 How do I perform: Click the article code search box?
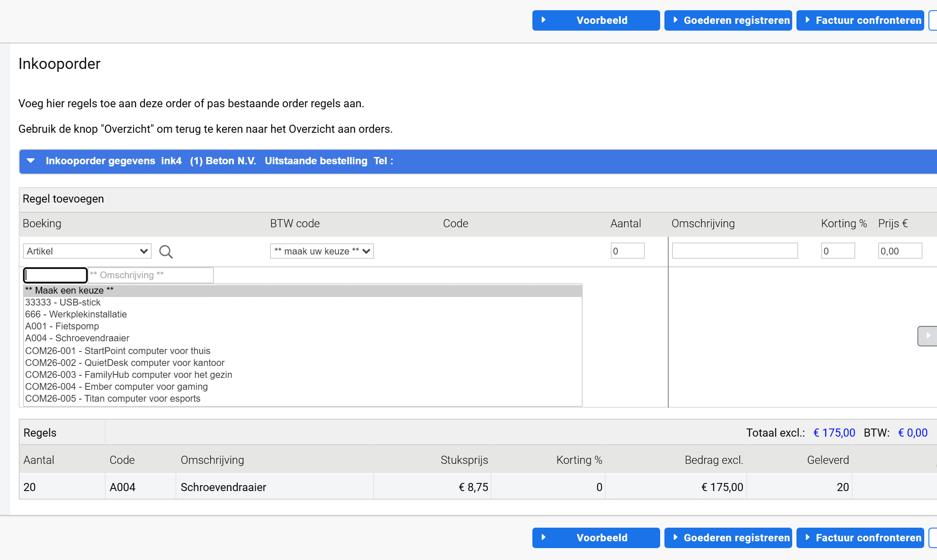click(x=55, y=275)
